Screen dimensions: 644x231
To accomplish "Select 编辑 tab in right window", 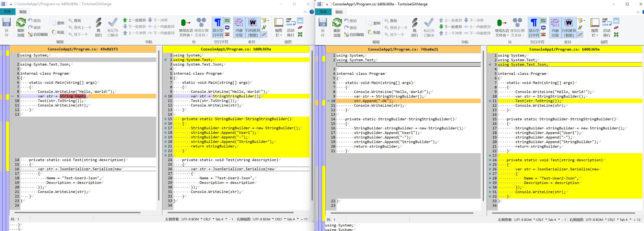I will (339, 12).
